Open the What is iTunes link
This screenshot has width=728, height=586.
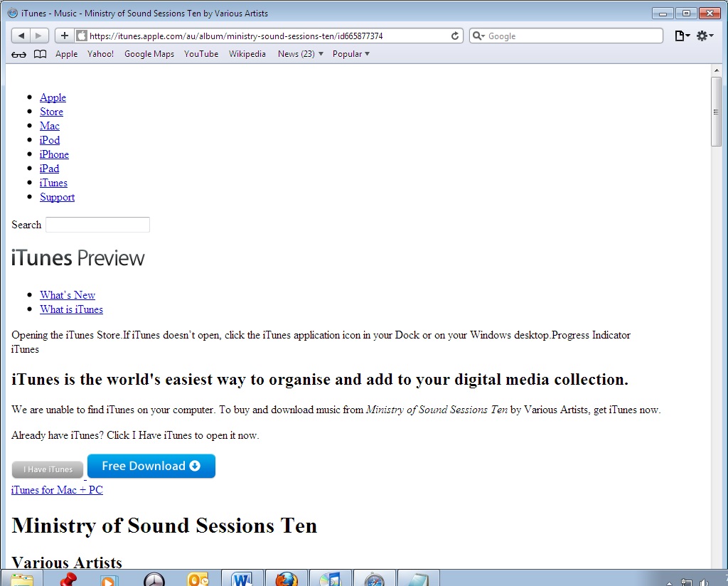pos(72,310)
